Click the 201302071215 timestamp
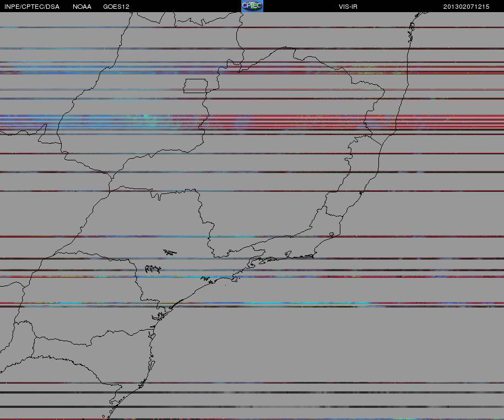Screen dimensions: 504x420 467,7
